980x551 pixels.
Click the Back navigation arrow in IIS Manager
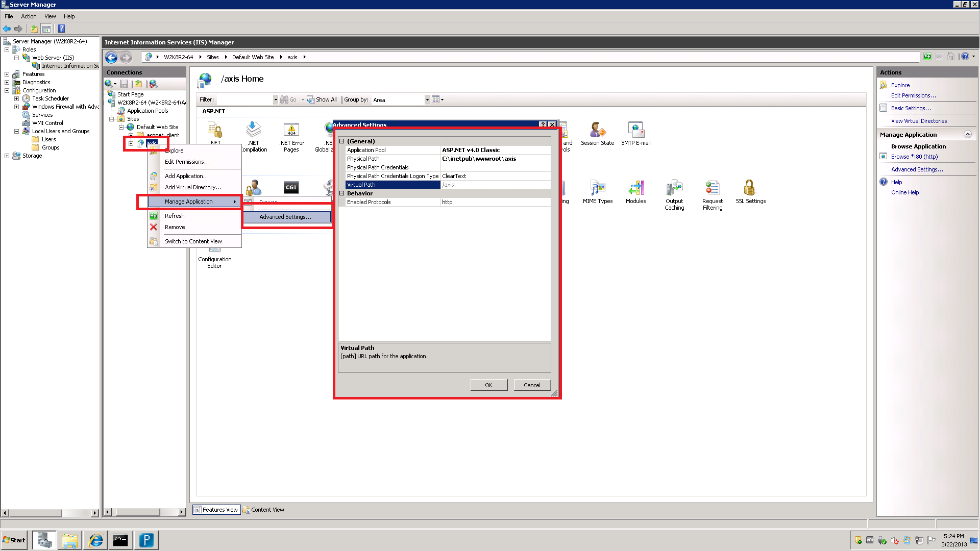[x=111, y=57]
